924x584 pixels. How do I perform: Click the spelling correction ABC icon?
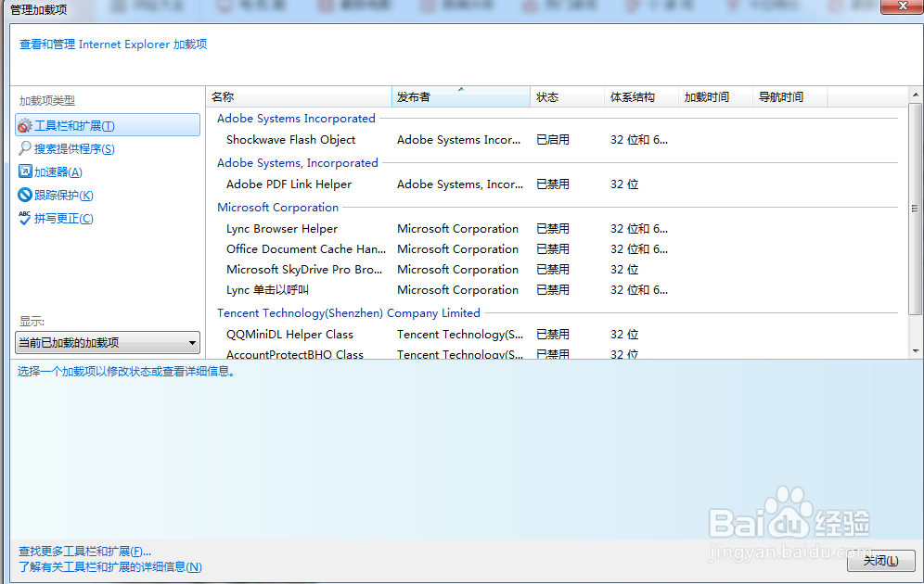click(x=25, y=218)
